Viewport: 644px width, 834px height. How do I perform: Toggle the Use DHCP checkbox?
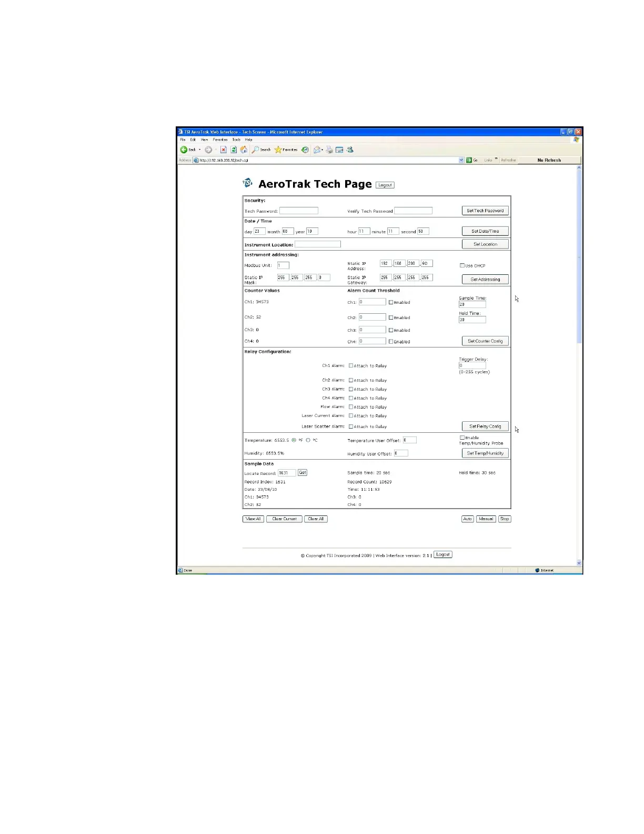click(x=462, y=265)
